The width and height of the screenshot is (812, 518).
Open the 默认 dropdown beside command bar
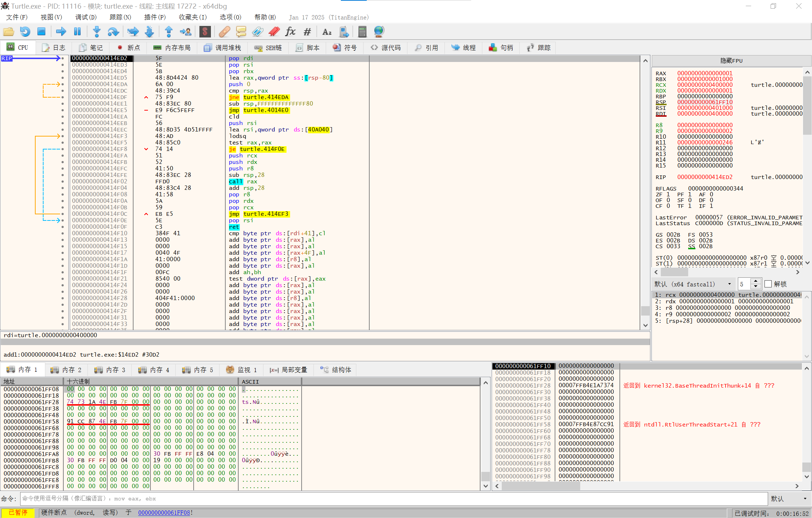(x=789, y=499)
